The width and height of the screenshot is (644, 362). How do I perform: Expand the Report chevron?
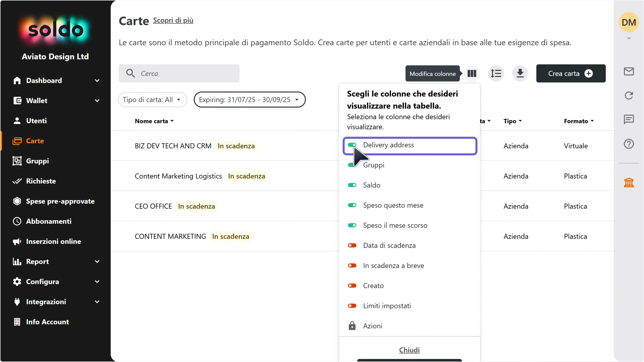tap(97, 261)
